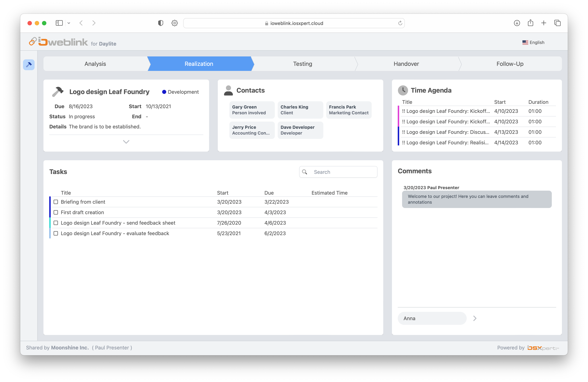Click the blue Development category dot
The height and width of the screenshot is (382, 588).
164,92
